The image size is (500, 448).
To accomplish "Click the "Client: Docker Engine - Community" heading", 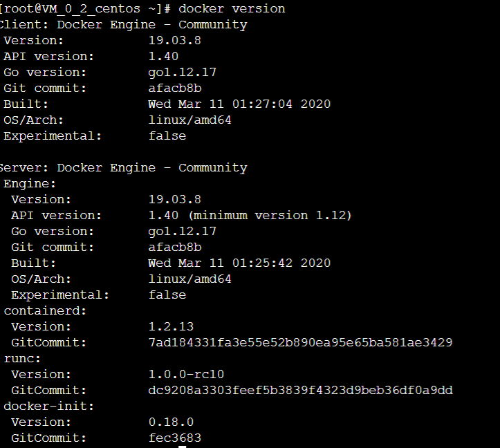I will click(123, 25).
